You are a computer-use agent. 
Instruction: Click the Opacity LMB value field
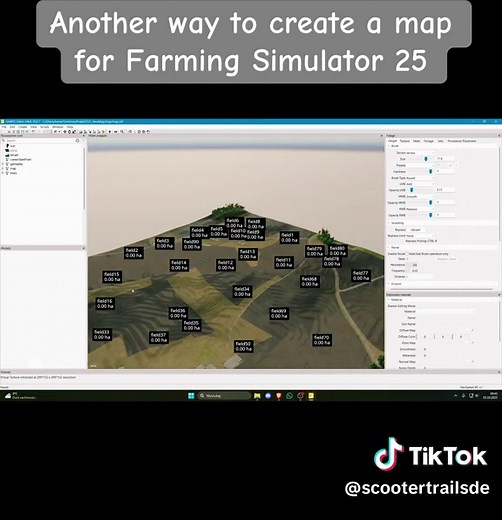point(445,190)
